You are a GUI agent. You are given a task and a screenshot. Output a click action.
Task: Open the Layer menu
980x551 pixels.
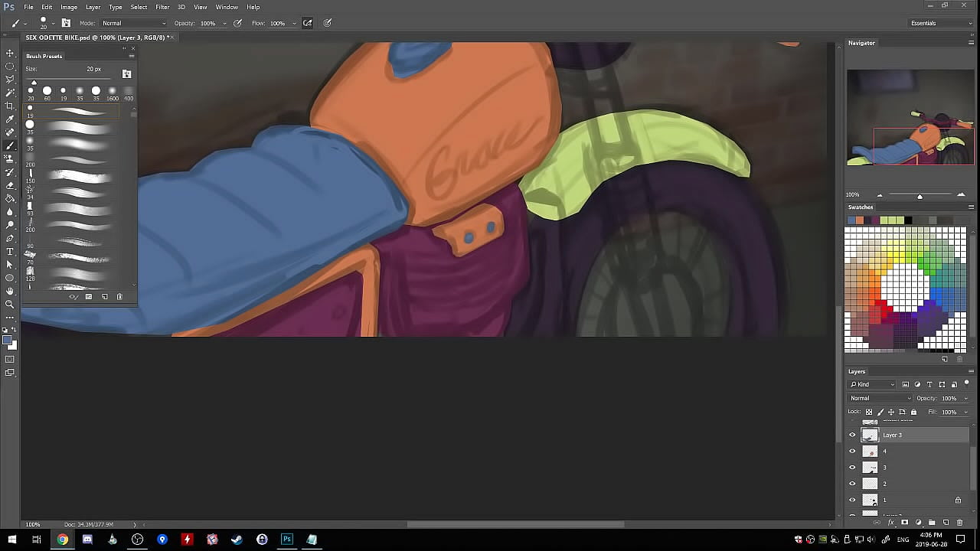click(93, 7)
